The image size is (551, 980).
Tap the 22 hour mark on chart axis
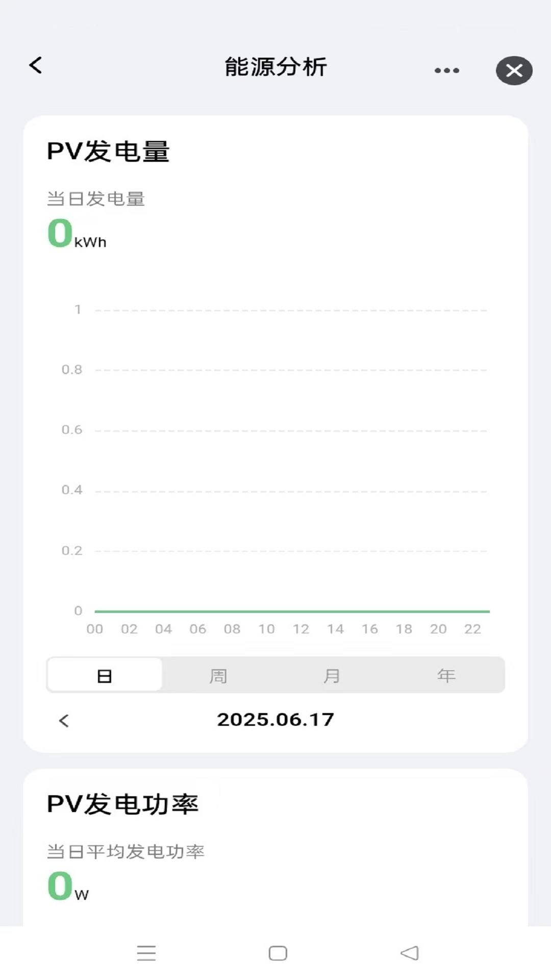click(x=472, y=629)
